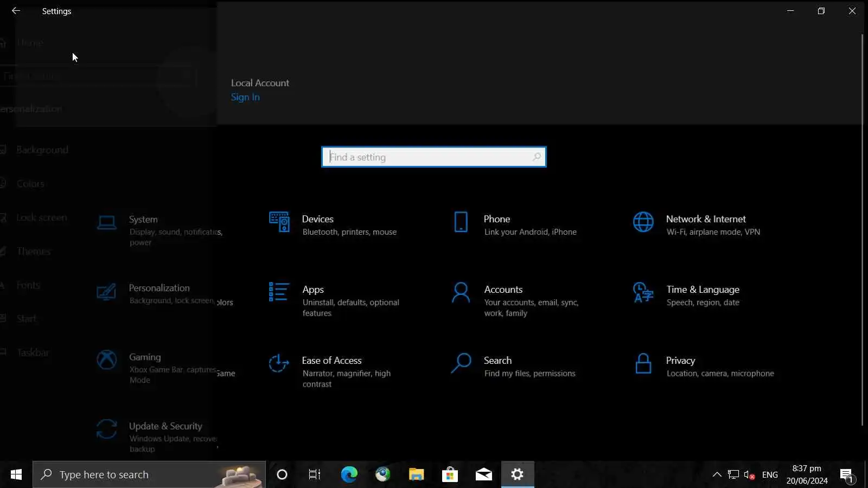Open Task View in taskbar
868x488 pixels.
tap(315, 474)
